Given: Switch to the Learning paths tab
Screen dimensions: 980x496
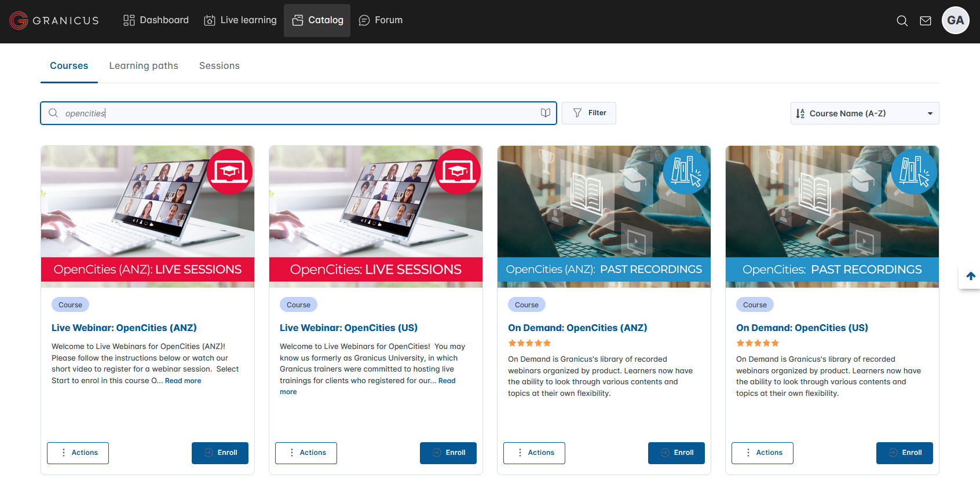Looking at the screenshot, I should pos(144,66).
